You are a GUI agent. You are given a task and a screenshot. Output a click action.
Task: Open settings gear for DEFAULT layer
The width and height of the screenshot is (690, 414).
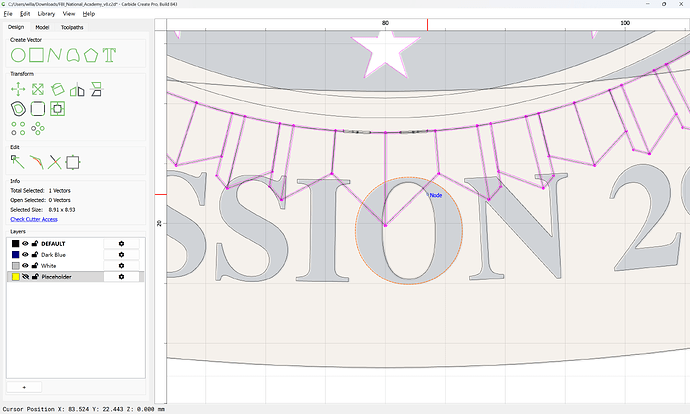pos(121,244)
